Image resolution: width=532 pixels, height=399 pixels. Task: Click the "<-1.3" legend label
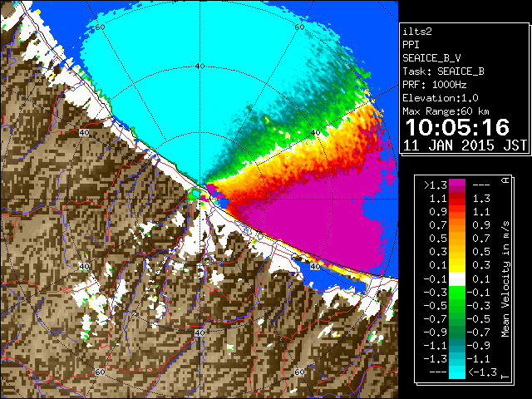482,372
